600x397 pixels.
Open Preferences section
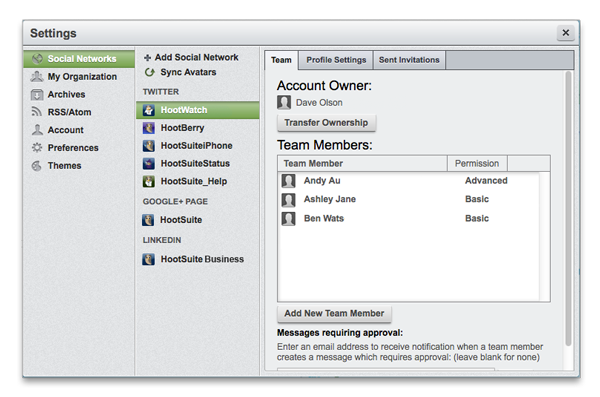point(79,147)
